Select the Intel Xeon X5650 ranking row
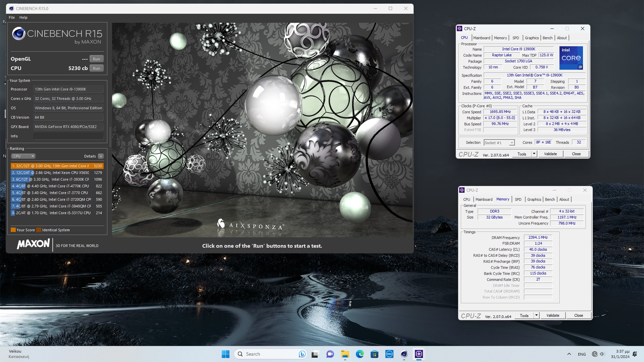The image size is (644, 362). coord(57,173)
